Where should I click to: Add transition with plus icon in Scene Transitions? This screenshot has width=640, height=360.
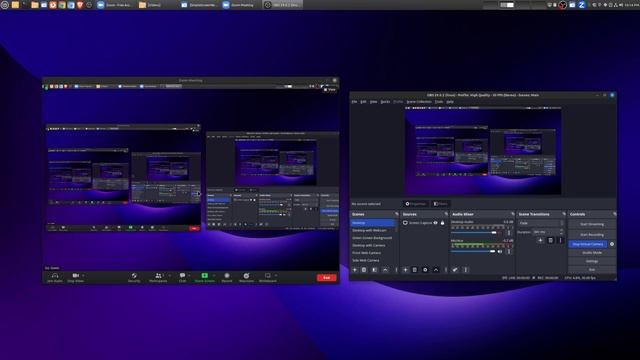[540, 240]
